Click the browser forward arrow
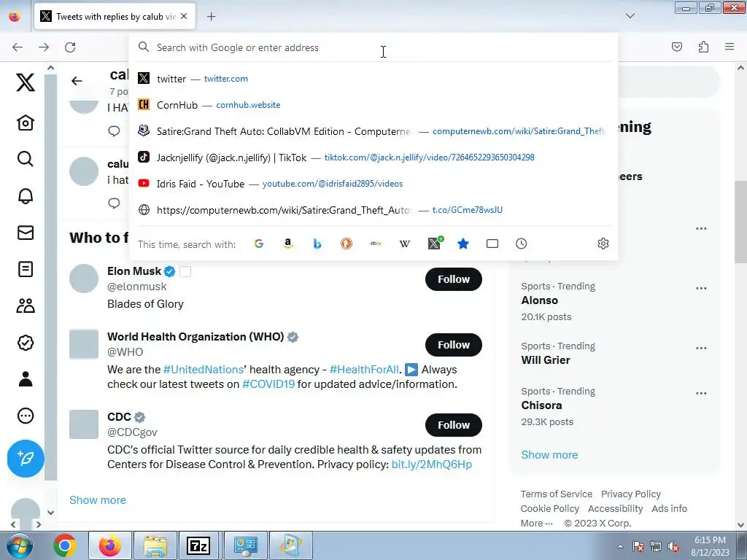747x560 pixels. pos(44,47)
